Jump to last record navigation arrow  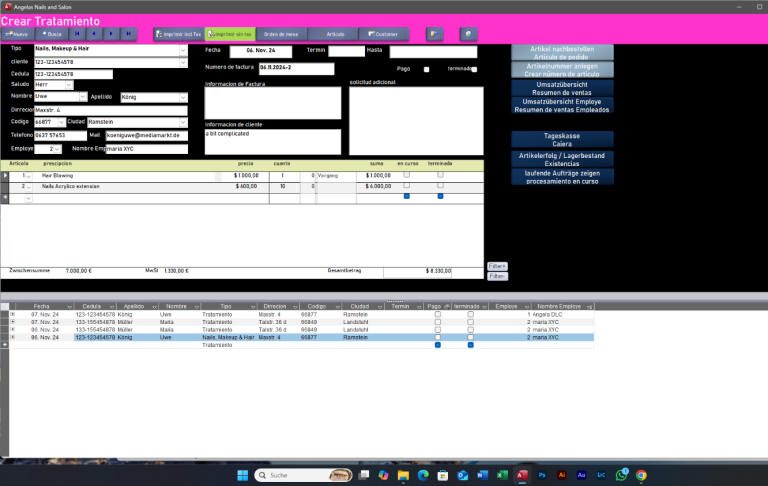coord(127,34)
